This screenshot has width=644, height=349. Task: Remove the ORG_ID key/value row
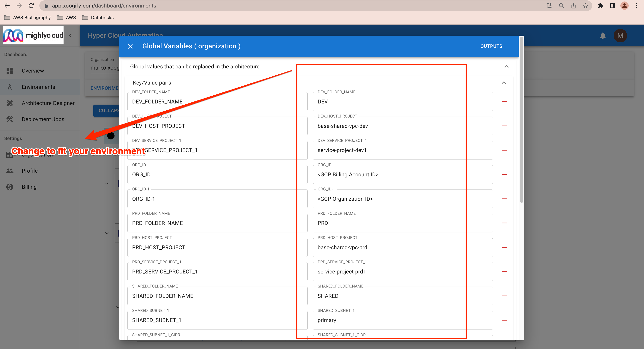click(504, 174)
